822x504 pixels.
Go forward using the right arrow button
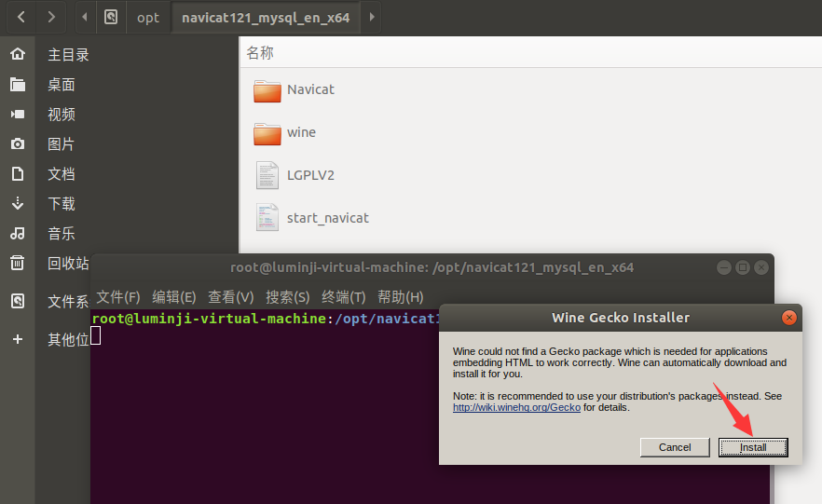coord(51,18)
